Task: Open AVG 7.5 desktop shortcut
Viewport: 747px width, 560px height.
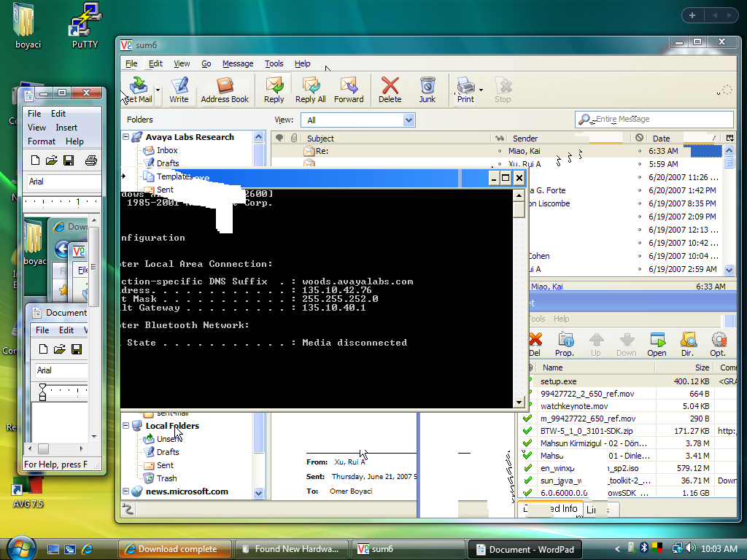Action: [28, 494]
